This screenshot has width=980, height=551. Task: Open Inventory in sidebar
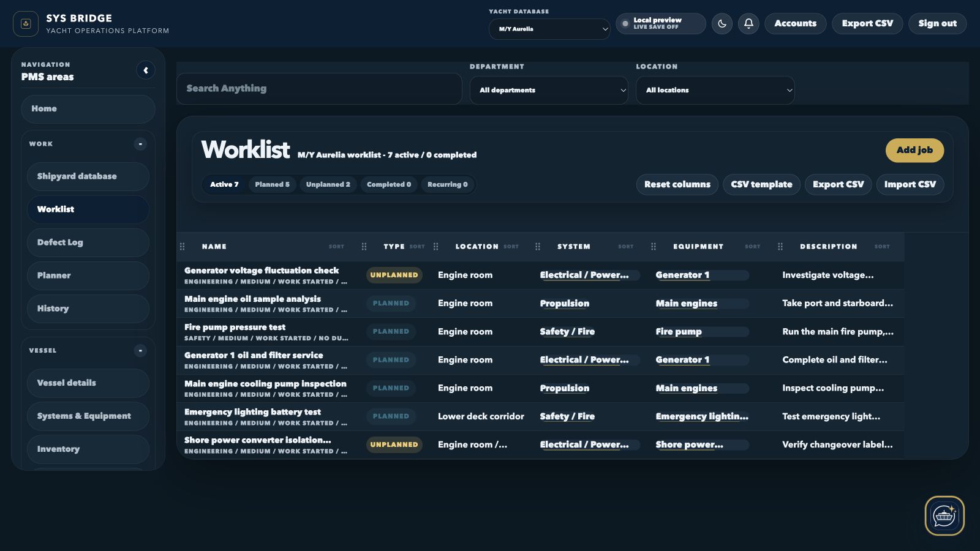(88, 449)
